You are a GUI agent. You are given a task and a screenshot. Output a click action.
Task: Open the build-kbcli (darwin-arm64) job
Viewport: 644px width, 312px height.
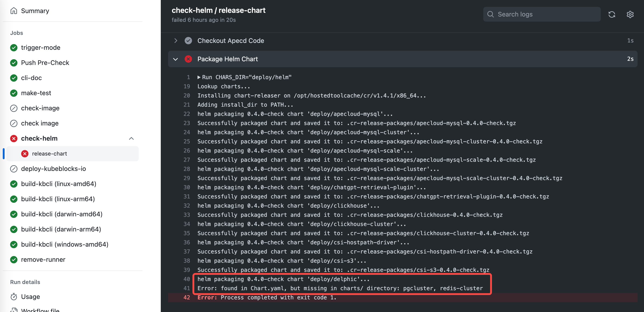click(x=61, y=229)
